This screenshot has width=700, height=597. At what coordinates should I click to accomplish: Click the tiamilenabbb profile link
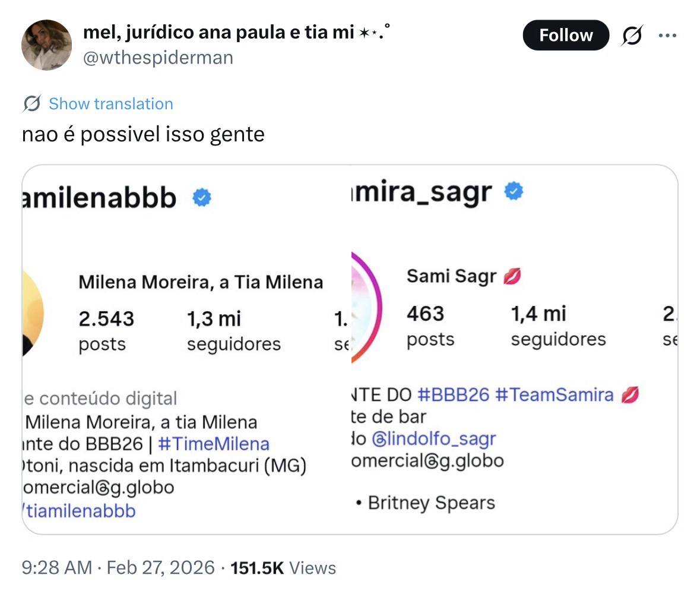pyautogui.click(x=81, y=511)
